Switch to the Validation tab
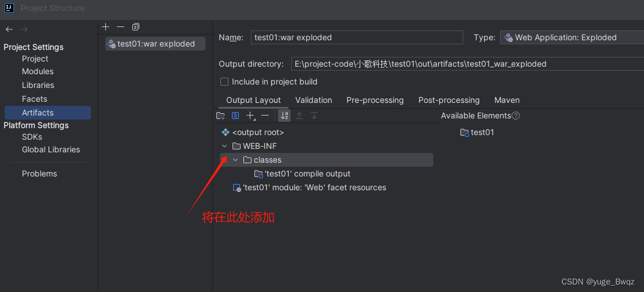Screen dimensions: 644x292 (314, 100)
